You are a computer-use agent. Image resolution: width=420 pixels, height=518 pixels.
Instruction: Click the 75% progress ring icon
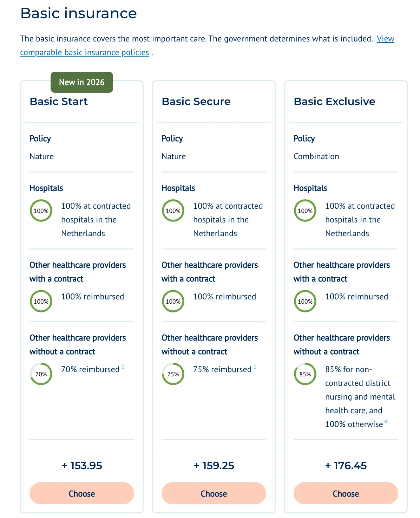173,374
